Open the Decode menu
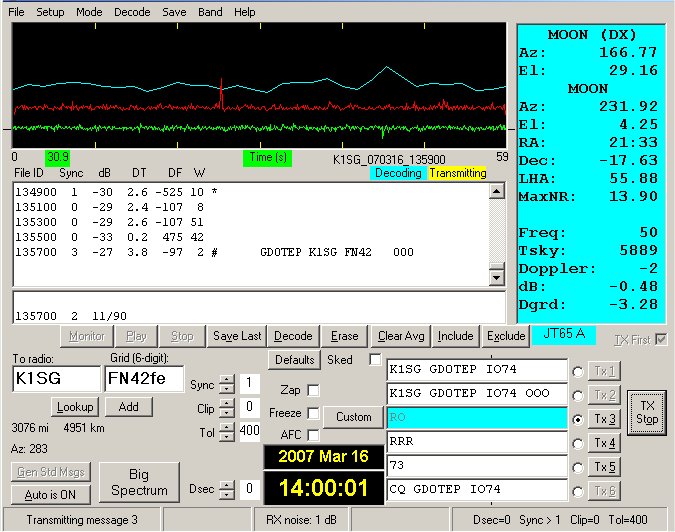 (132, 12)
